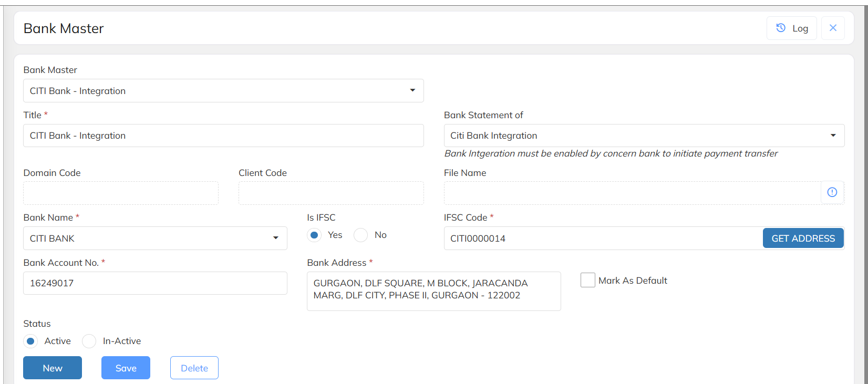The height and width of the screenshot is (384, 868).
Task: Focus the Title input field
Action: click(x=223, y=136)
